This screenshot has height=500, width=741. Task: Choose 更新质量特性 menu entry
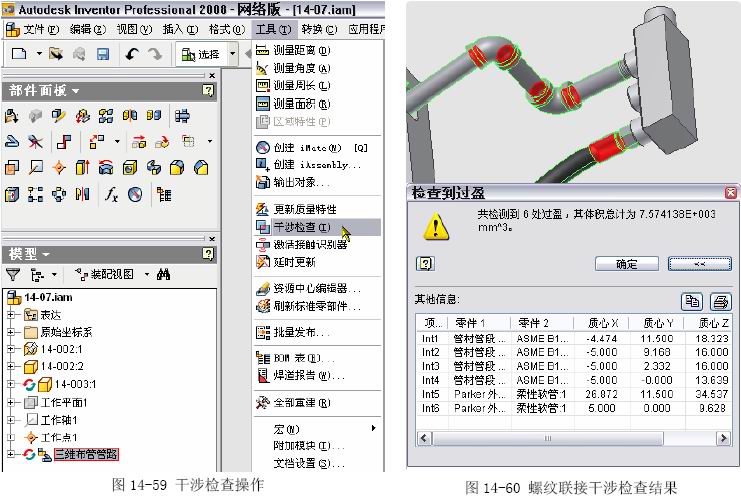(x=317, y=209)
